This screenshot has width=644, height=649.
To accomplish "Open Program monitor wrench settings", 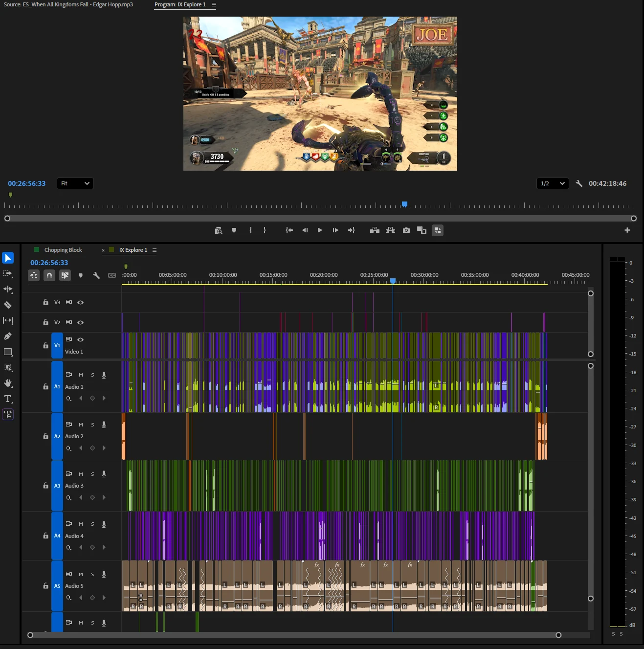I will (579, 183).
